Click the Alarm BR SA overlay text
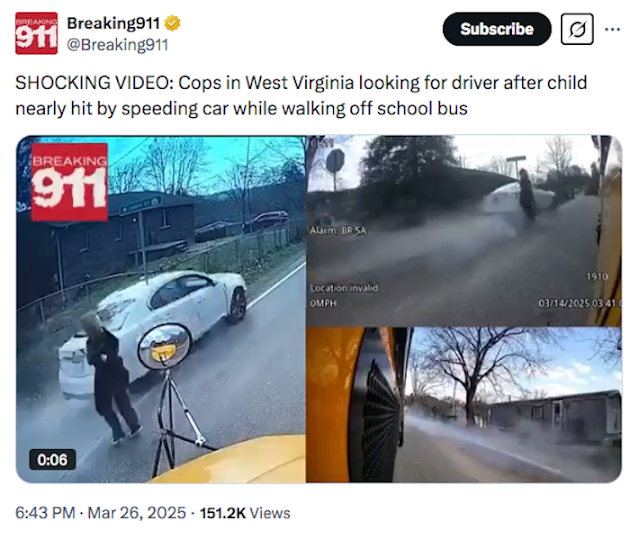This screenshot has height=540, width=639. (x=338, y=231)
